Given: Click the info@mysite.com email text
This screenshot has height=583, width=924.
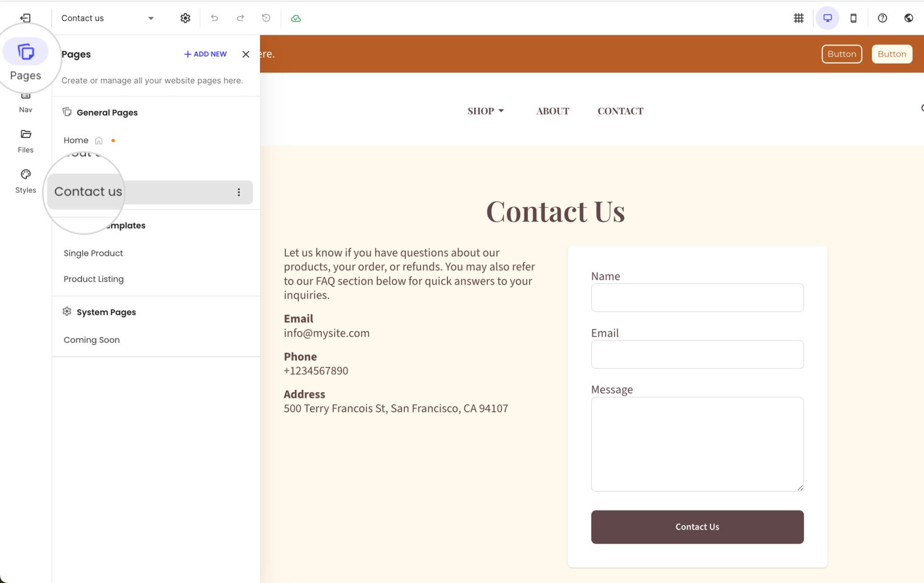Looking at the screenshot, I should pyautogui.click(x=327, y=333).
